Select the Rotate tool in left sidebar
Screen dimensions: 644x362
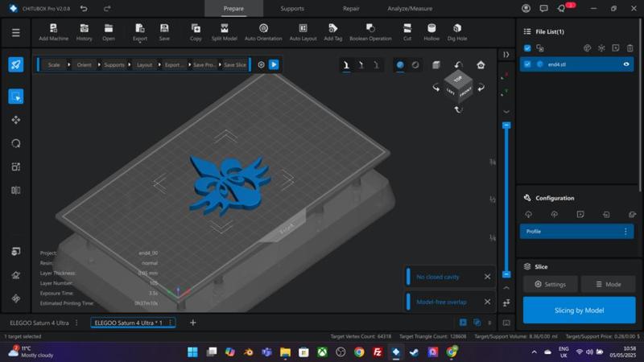click(15, 143)
